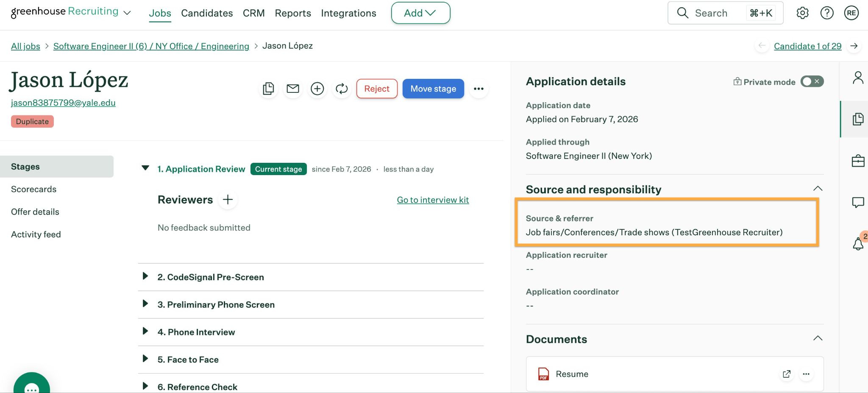The width and height of the screenshot is (868, 393).
Task: Open the Integrations tab
Action: (348, 13)
